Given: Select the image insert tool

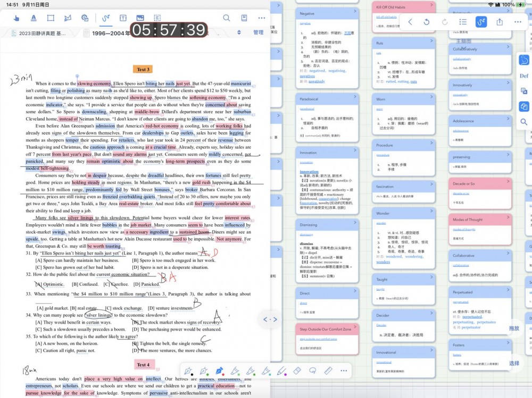Looking at the screenshot, I should [x=140, y=18].
